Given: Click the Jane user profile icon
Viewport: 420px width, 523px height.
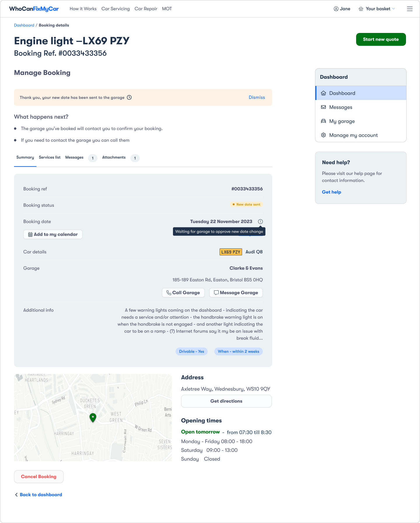Looking at the screenshot, I should pos(336,9).
